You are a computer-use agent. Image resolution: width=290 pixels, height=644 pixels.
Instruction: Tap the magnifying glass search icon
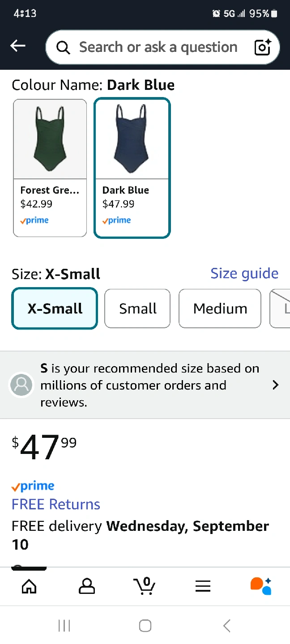(63, 47)
